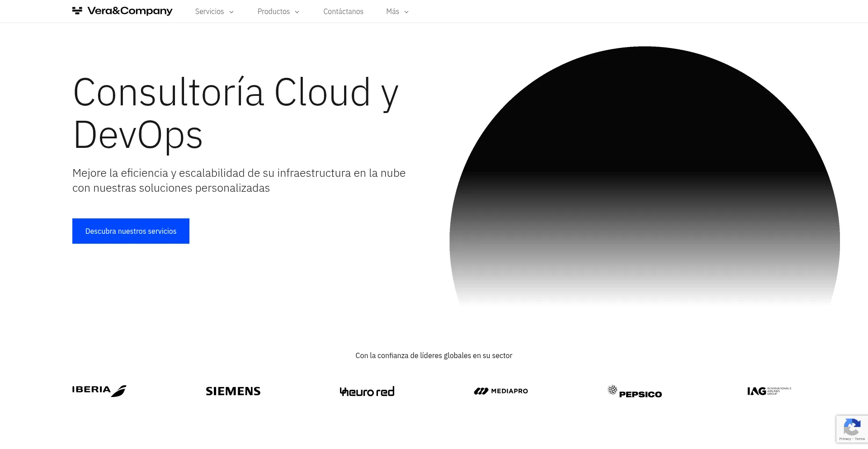Image resolution: width=868 pixels, height=449 pixels.
Task: Open the Más navigation menu
Action: [392, 12]
